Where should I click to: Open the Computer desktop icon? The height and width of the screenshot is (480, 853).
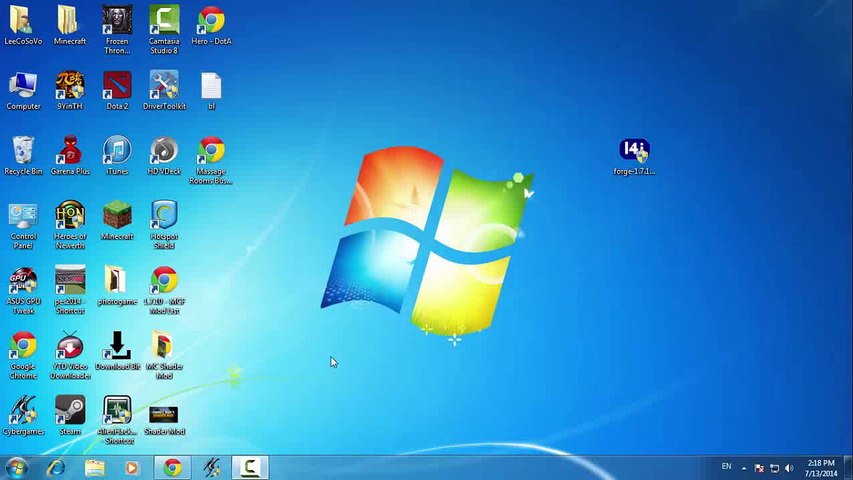(x=23, y=90)
